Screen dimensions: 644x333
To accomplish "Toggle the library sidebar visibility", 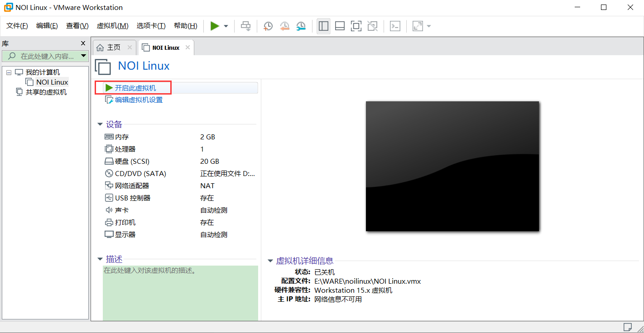I will coord(323,26).
